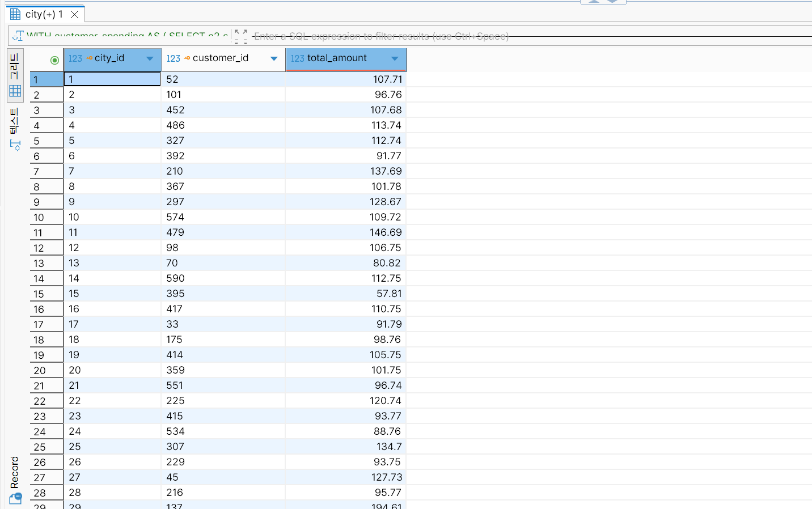
Task: Switch to Grid view (그리드)
Action: (x=15, y=75)
